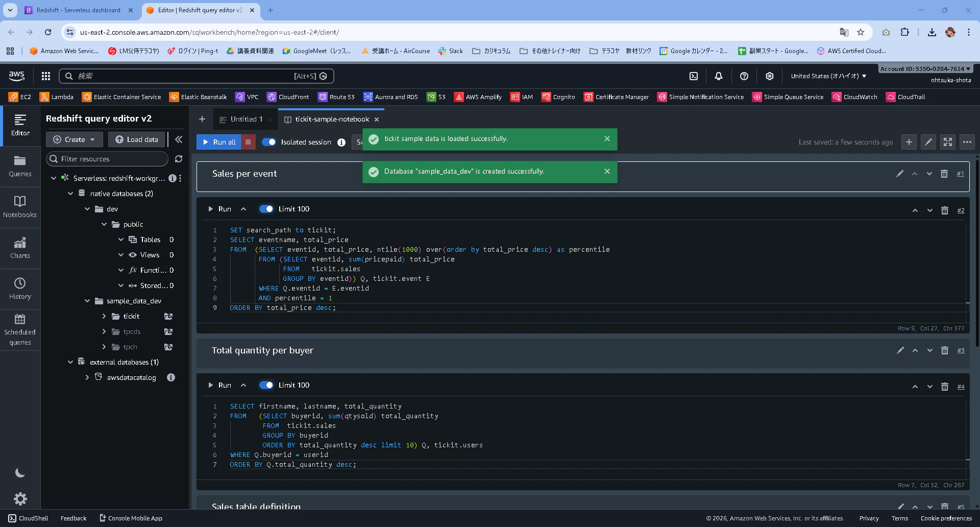Open editor settings gear icon
Image resolution: width=980 pixels, height=527 pixels.
pos(20,498)
